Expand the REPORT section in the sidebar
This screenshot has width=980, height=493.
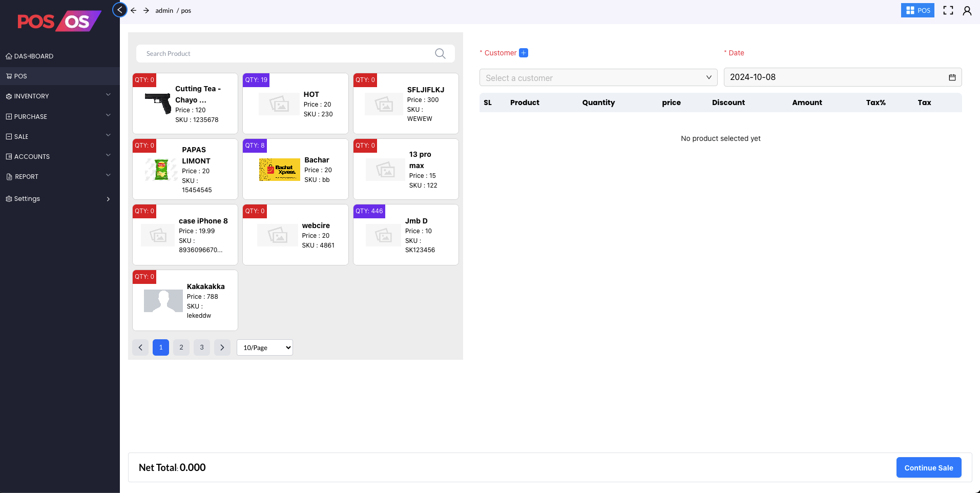pyautogui.click(x=26, y=176)
